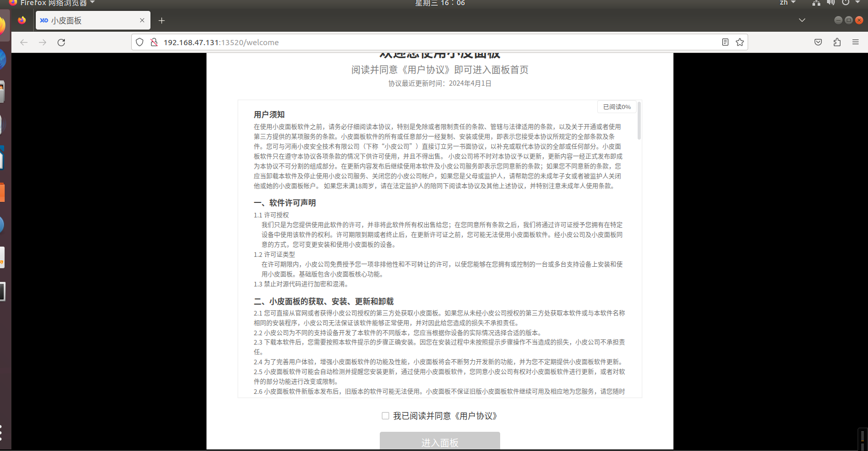Screen dimensions: 868x451
Task: Open the zh input language dropdown
Action: click(x=787, y=3)
